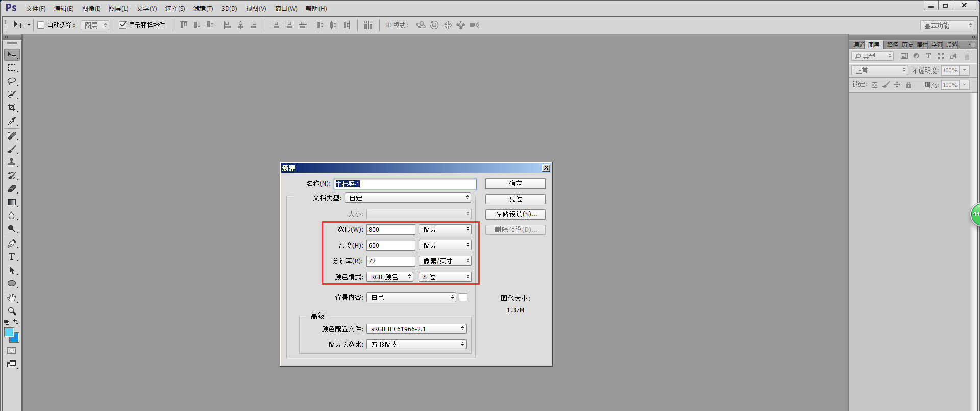980x411 pixels.
Task: Open height unit 像素 dropdown
Action: [445, 246]
